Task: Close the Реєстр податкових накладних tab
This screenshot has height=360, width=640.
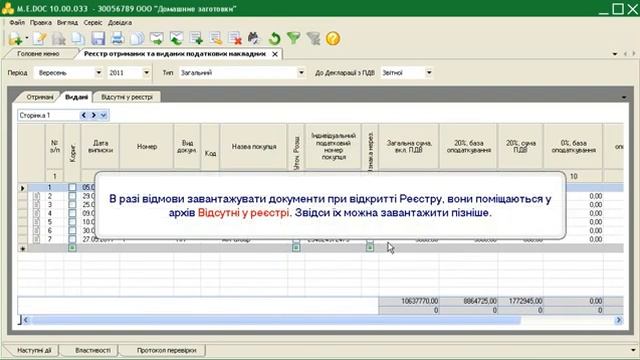Action: tap(275, 54)
